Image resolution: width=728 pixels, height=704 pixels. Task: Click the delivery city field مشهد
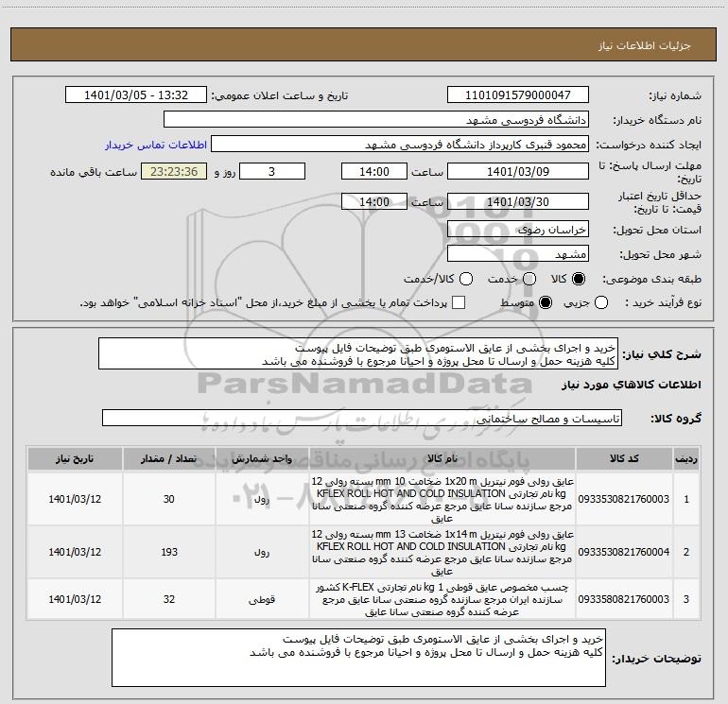click(518, 253)
